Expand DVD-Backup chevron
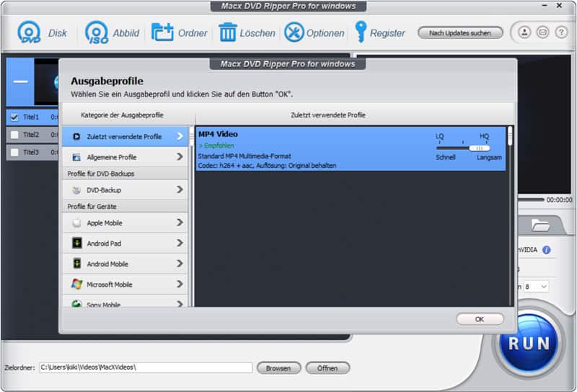577x392 pixels. (x=180, y=190)
